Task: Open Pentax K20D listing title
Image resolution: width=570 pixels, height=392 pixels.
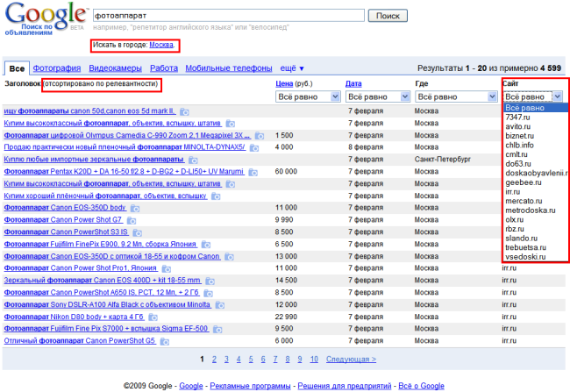Action: point(124,171)
